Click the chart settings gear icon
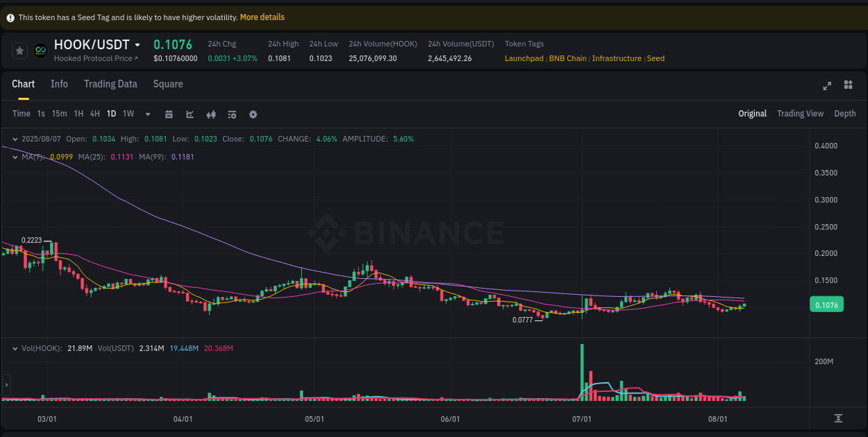The image size is (868, 437). point(253,114)
